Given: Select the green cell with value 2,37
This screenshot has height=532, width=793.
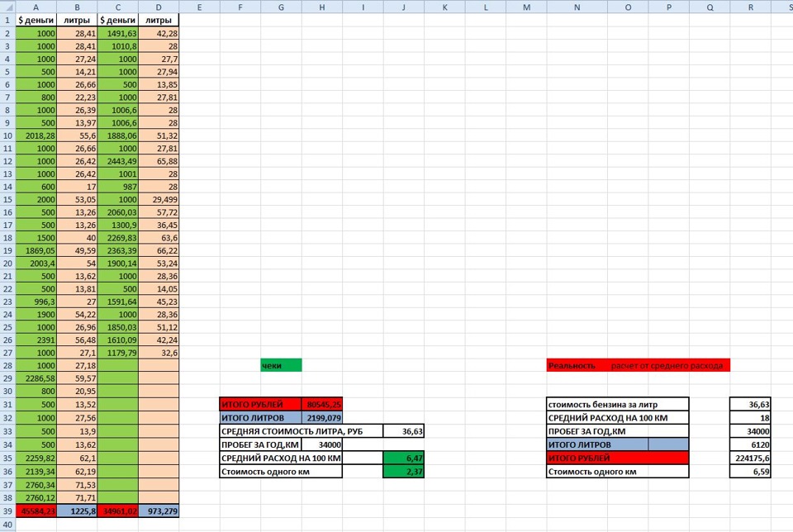Looking at the screenshot, I should point(404,472).
